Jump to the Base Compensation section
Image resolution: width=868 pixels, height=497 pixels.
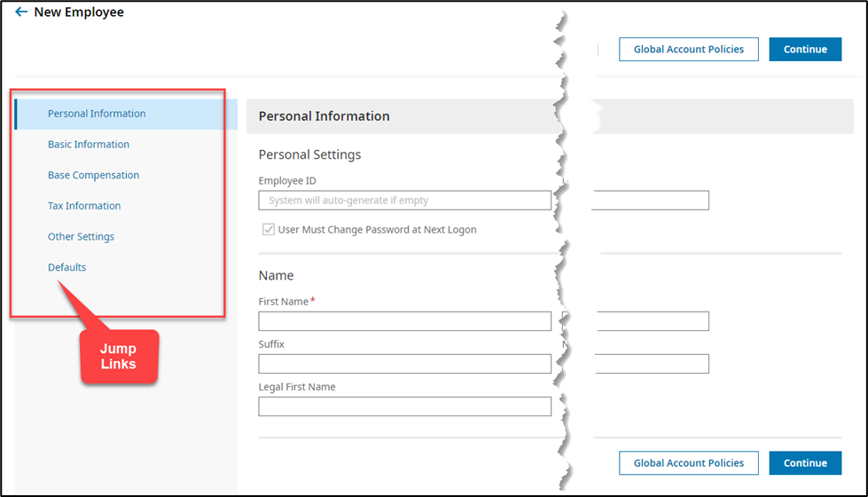[94, 175]
